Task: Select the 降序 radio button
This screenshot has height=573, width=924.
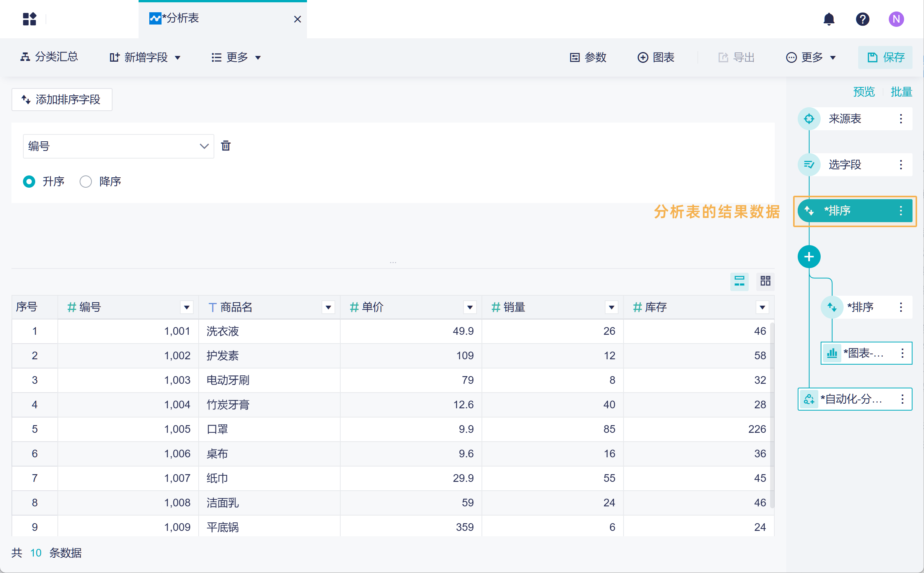Action: coord(86,182)
